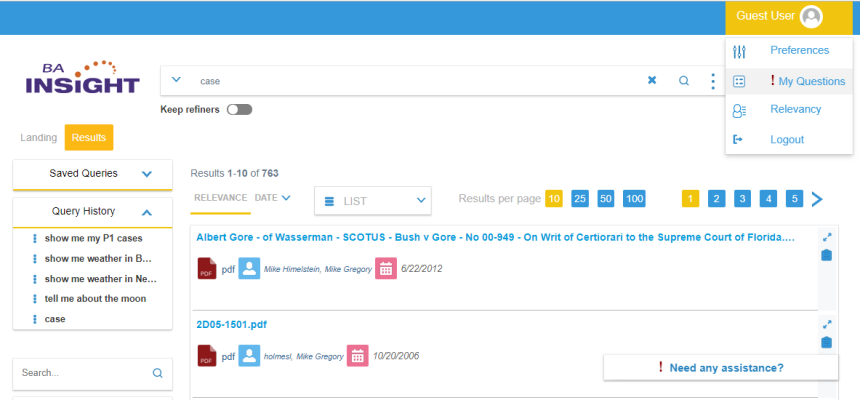Open the dots menu for 'show me weather in Ne…'
The height and width of the screenshot is (400, 860).
coord(35,279)
